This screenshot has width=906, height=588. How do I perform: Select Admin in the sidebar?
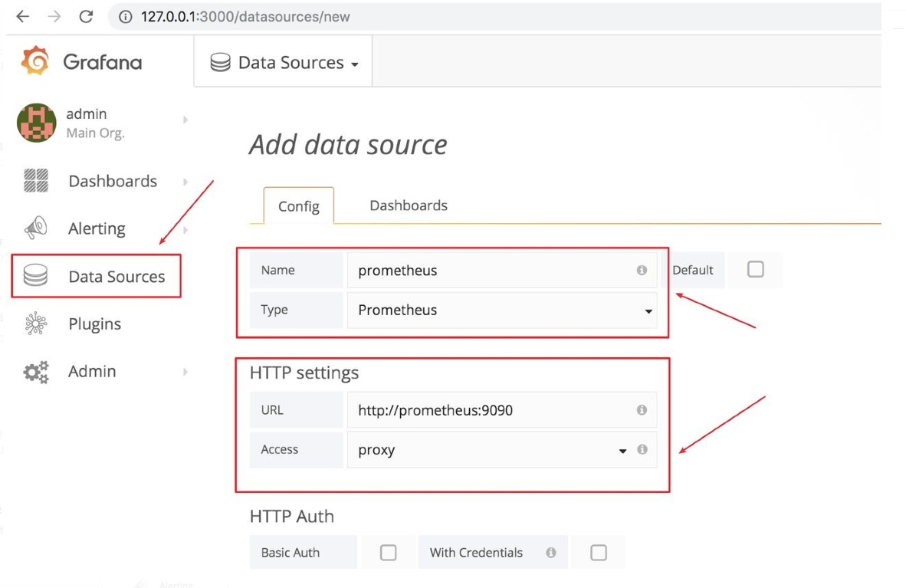coord(92,371)
